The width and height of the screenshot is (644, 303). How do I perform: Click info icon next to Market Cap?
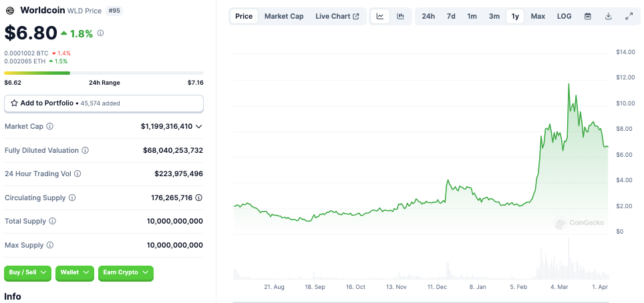point(49,126)
